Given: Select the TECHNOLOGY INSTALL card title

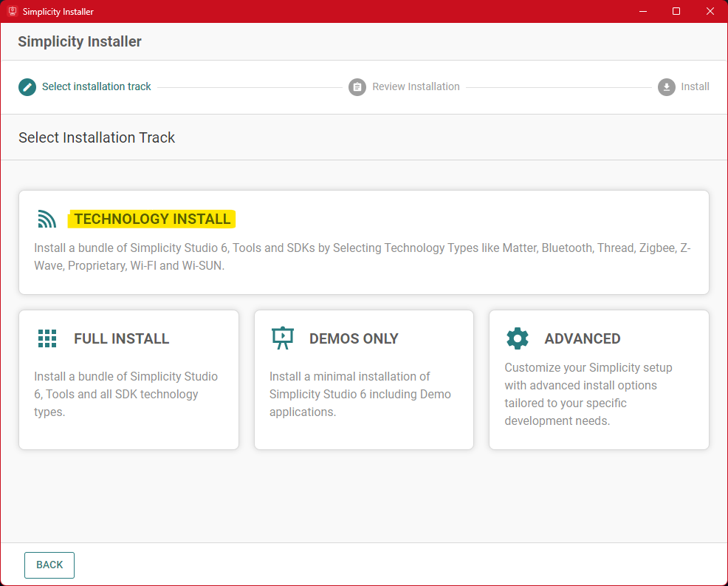Looking at the screenshot, I should tap(152, 219).
